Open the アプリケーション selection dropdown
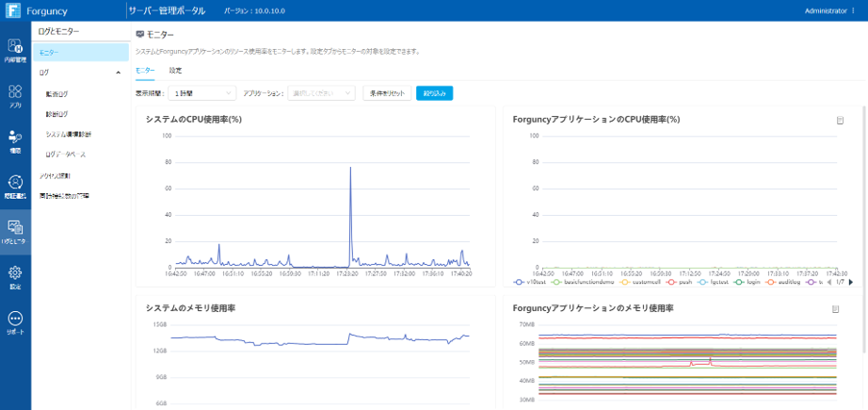Viewport: 868px width, 410px height. tap(322, 93)
